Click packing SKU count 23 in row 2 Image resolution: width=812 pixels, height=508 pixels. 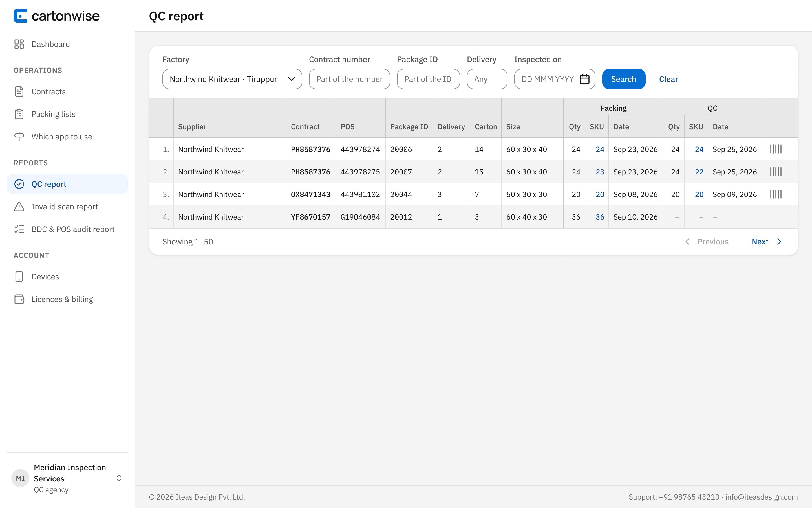click(600, 172)
